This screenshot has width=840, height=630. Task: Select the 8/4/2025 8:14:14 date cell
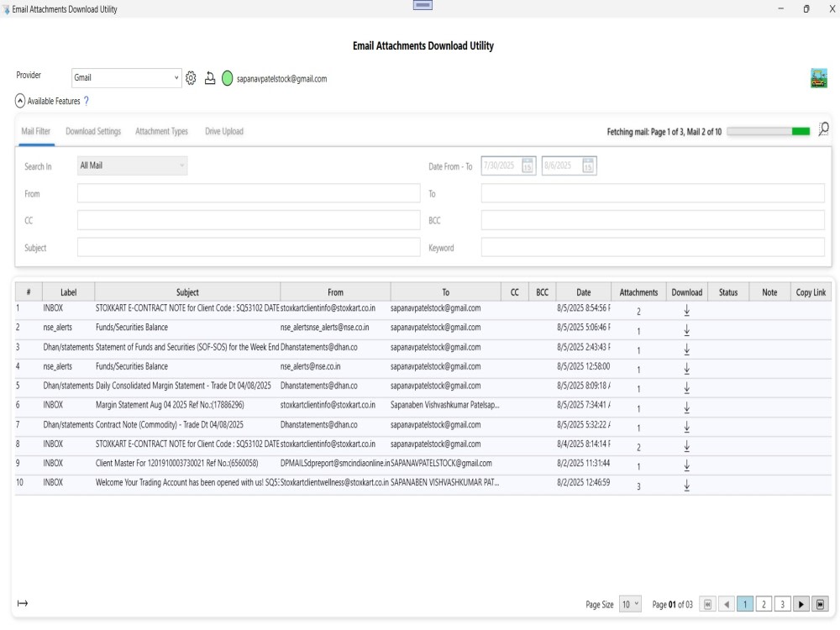point(584,444)
